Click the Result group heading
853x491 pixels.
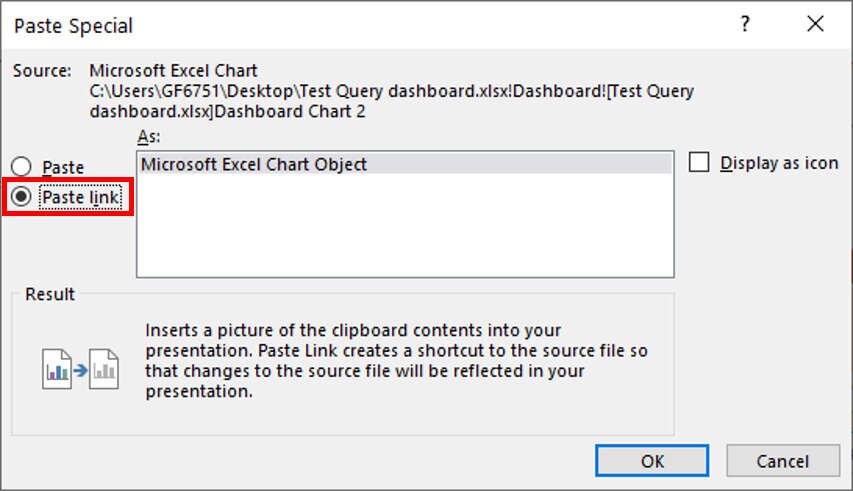[50, 294]
